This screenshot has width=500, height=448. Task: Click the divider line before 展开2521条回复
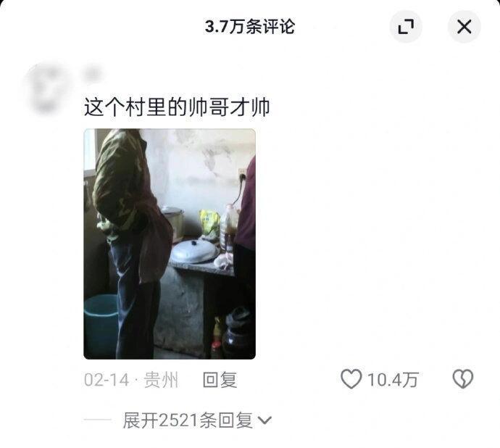point(98,420)
